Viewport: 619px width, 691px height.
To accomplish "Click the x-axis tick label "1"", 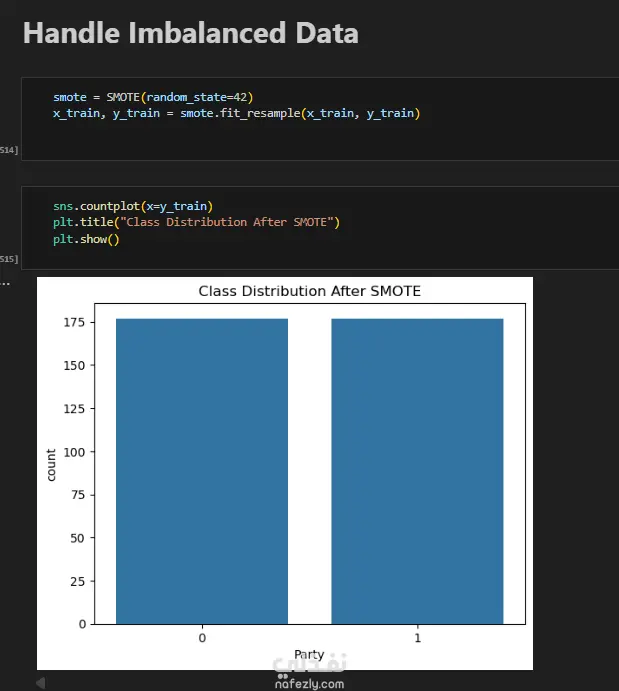I will click(x=417, y=637).
